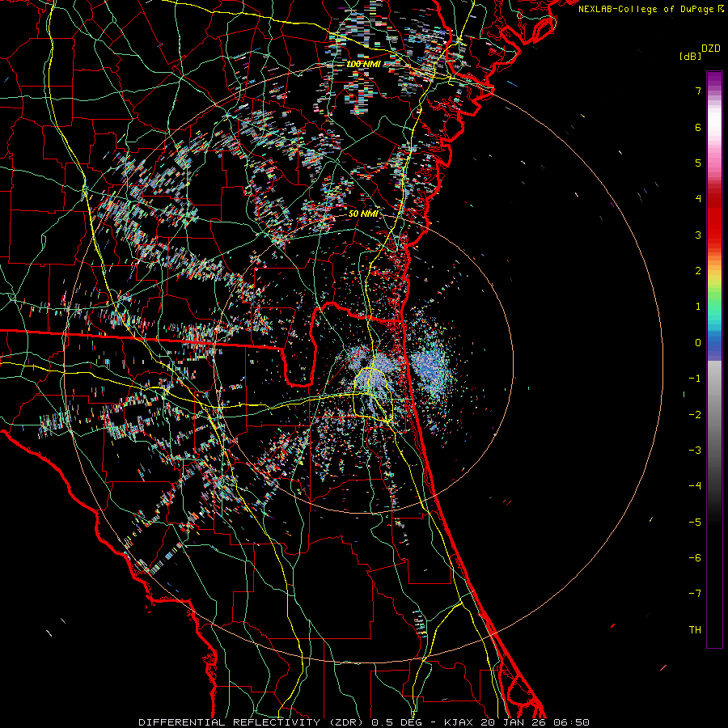Click the 7 value on the color scale
The height and width of the screenshot is (728, 728).
[698, 91]
